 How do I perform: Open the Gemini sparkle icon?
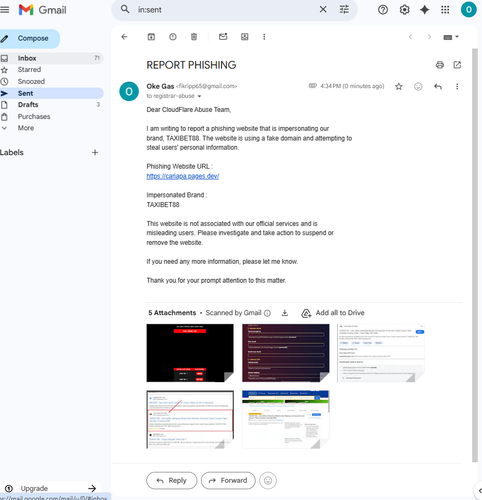point(425,10)
